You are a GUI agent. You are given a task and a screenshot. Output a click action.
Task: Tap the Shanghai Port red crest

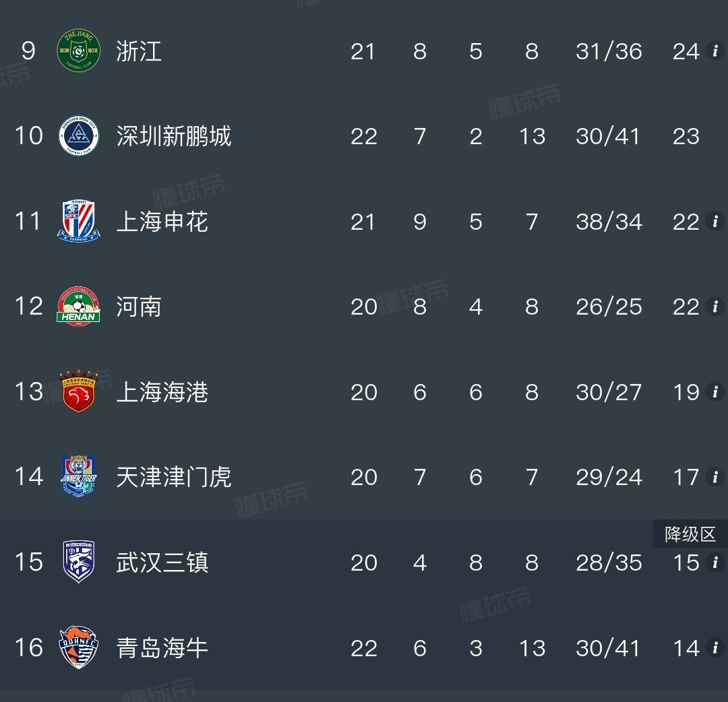point(78,391)
